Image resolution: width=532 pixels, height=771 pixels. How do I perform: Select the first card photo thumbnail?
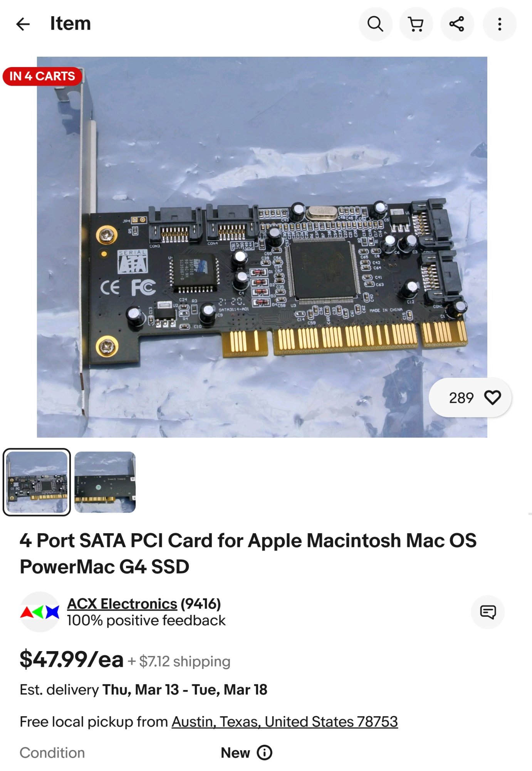pos(37,482)
